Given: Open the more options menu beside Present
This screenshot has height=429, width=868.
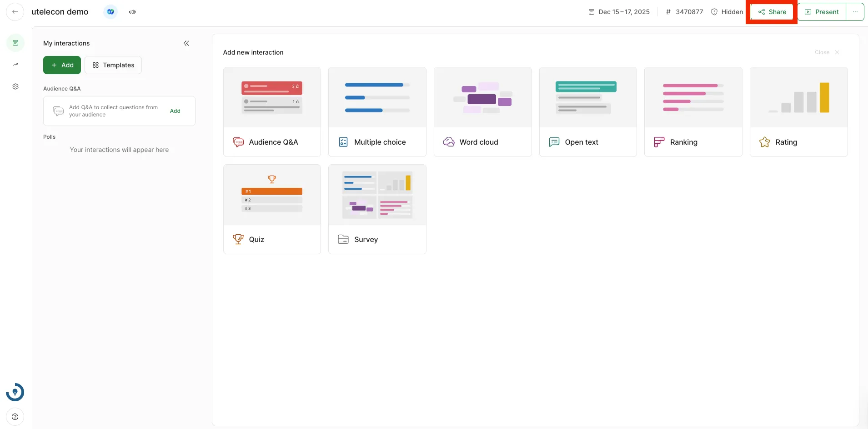Looking at the screenshot, I should tap(855, 12).
